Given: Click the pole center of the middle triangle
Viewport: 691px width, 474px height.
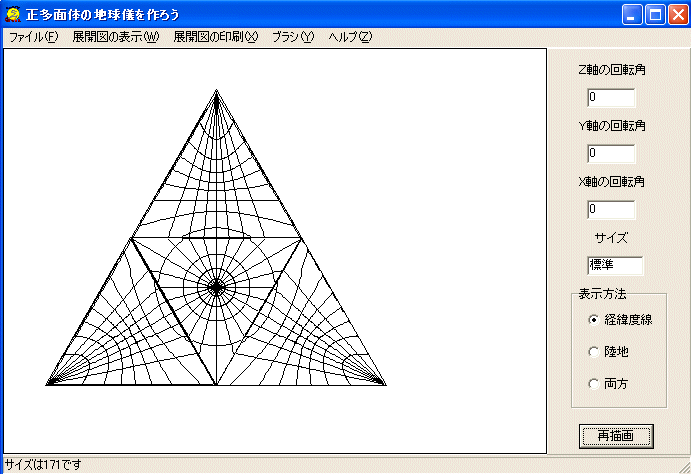Looking at the screenshot, I should coord(216,287).
